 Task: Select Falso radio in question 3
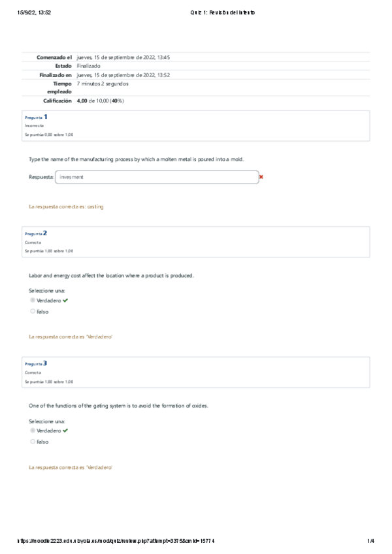pyautogui.click(x=33, y=442)
